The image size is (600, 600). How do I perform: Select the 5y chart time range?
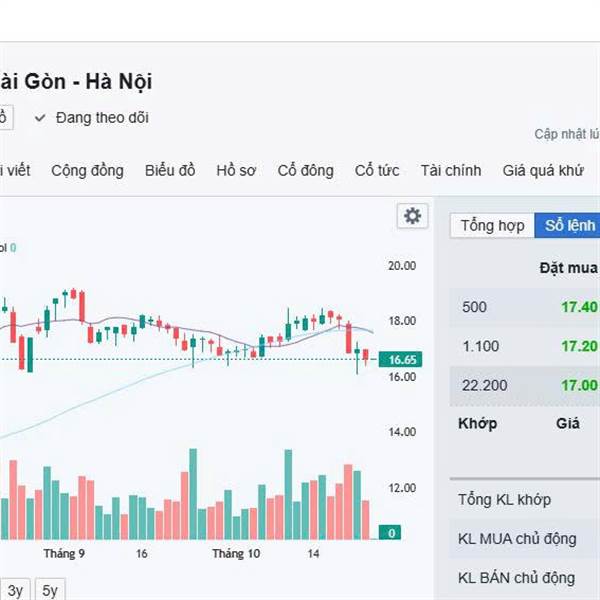tap(50, 589)
